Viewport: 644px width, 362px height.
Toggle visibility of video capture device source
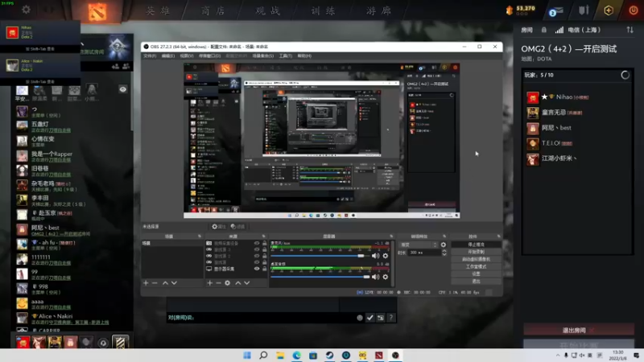pos(257,244)
